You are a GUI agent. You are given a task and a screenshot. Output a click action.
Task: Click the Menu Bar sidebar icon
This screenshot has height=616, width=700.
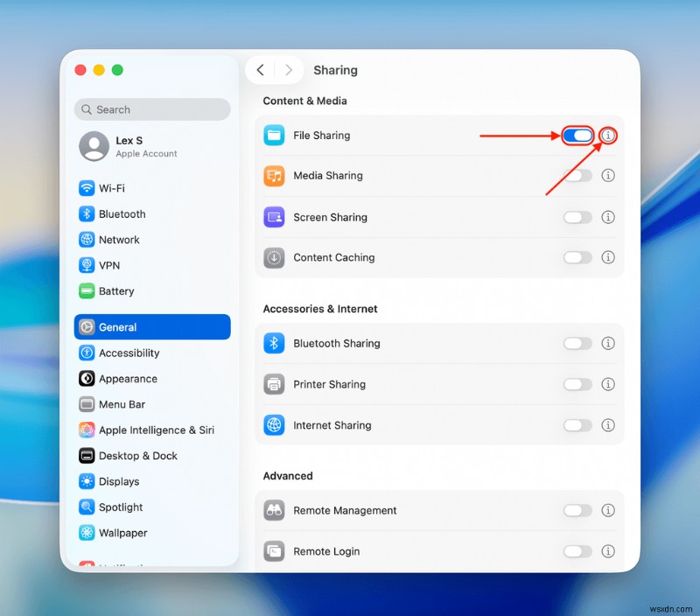point(87,404)
